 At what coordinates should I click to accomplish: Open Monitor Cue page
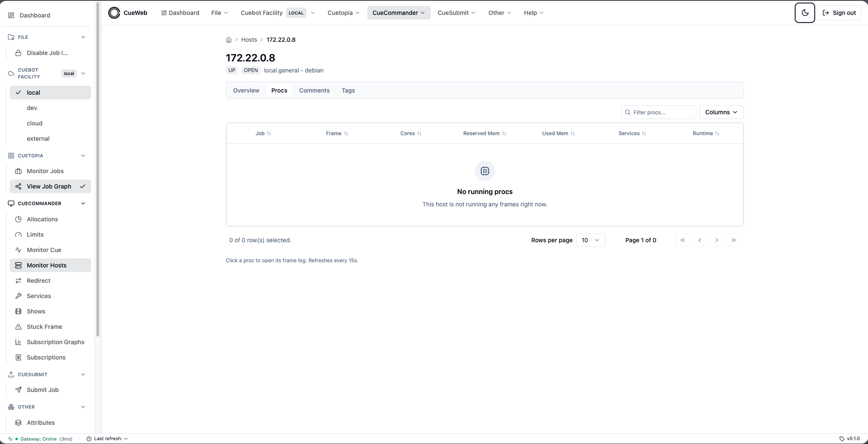(x=50, y=250)
